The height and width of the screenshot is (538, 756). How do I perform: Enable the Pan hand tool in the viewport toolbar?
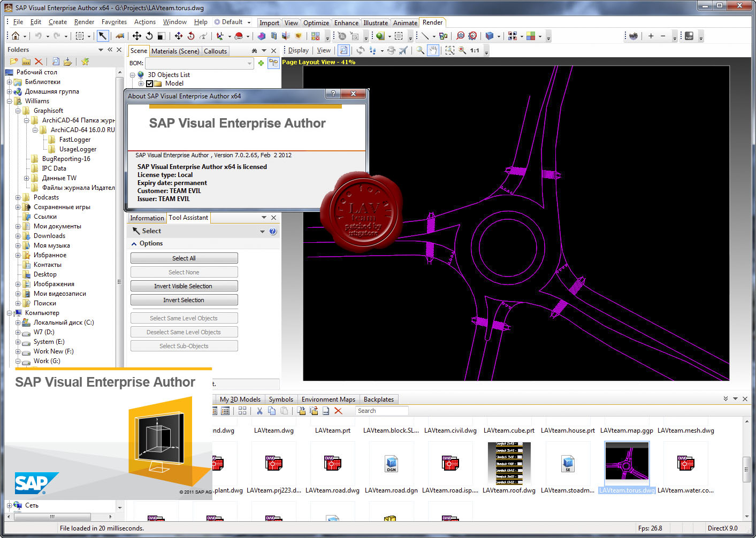(x=432, y=50)
